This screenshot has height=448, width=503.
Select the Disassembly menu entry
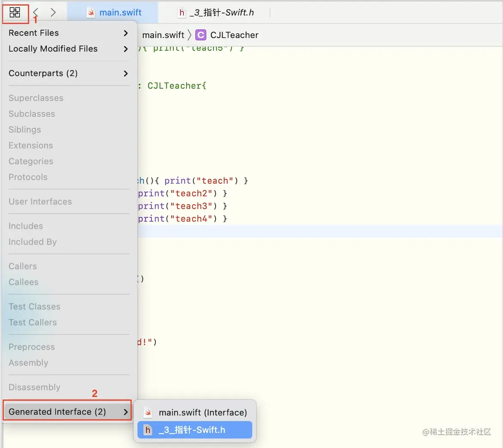click(x=34, y=387)
